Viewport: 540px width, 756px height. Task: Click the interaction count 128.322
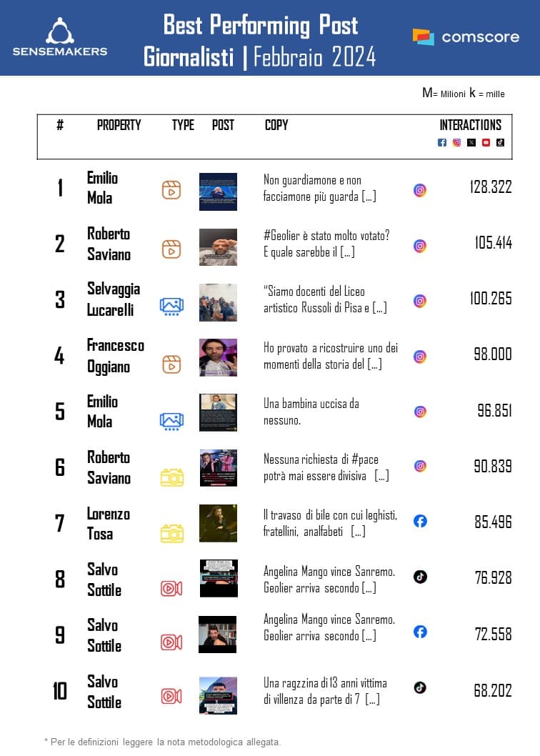491,187
